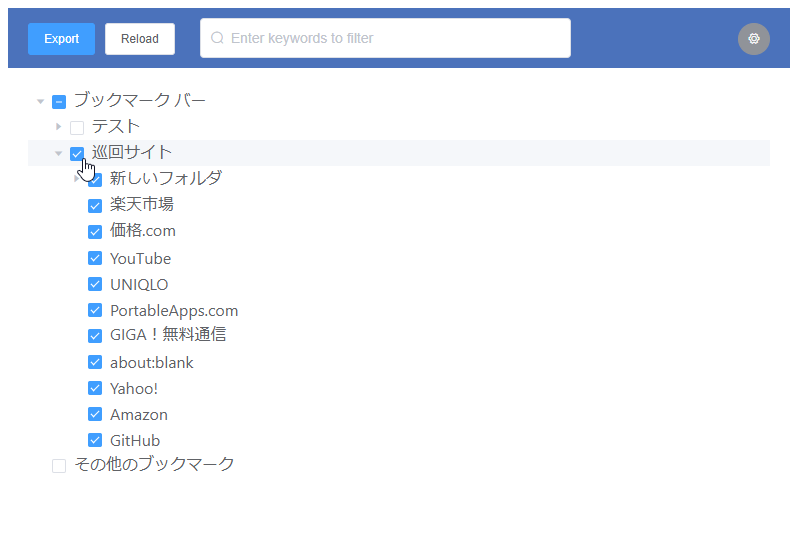Uncheck the 楽天市場 checkbox

click(95, 206)
